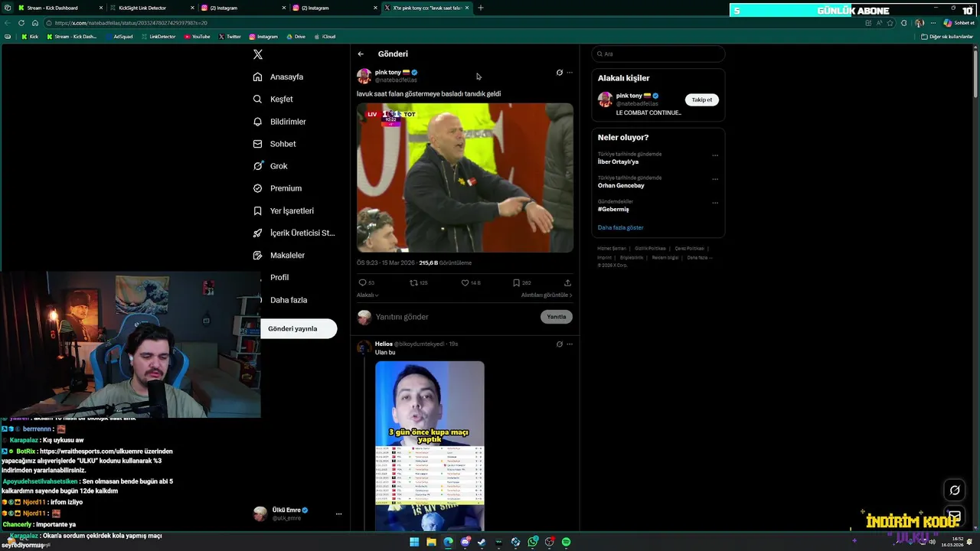
Task: Switch to KickSight Link Detector tab
Action: tap(152, 8)
